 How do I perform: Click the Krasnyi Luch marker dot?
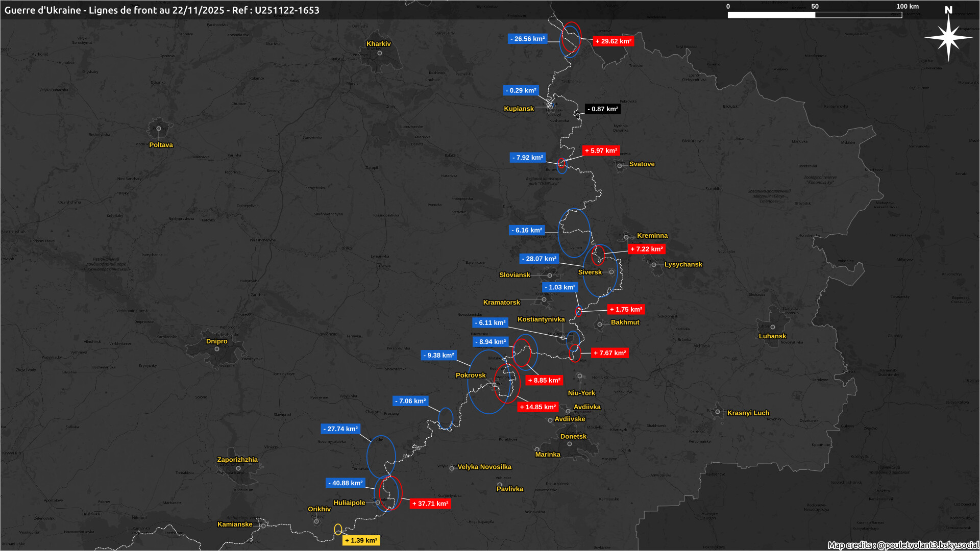click(718, 412)
